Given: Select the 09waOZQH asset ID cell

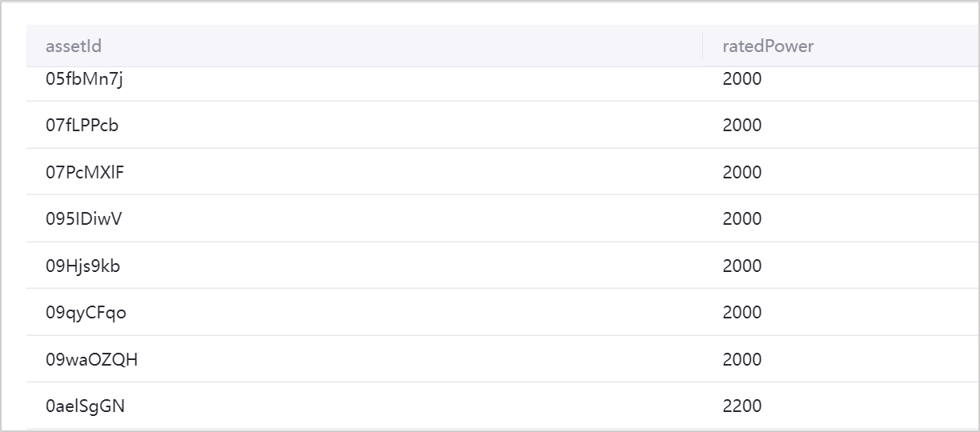Looking at the screenshot, I should point(92,360).
